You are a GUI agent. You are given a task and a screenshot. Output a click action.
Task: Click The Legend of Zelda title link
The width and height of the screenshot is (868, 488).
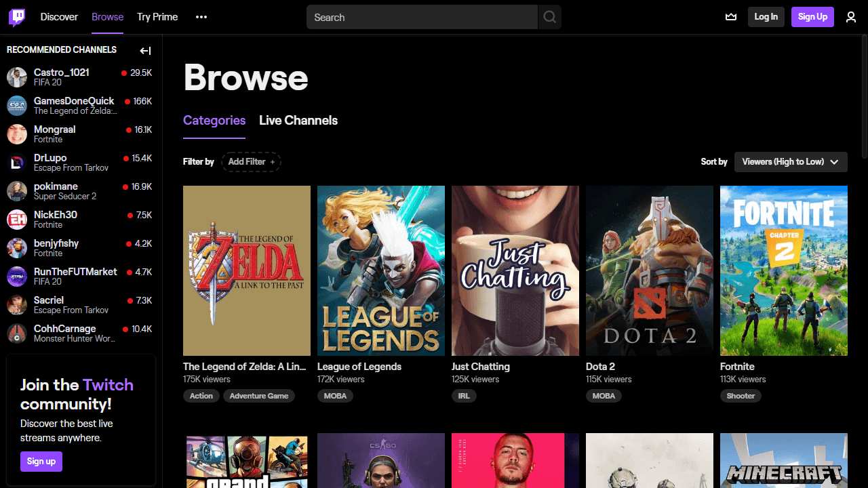click(245, 367)
